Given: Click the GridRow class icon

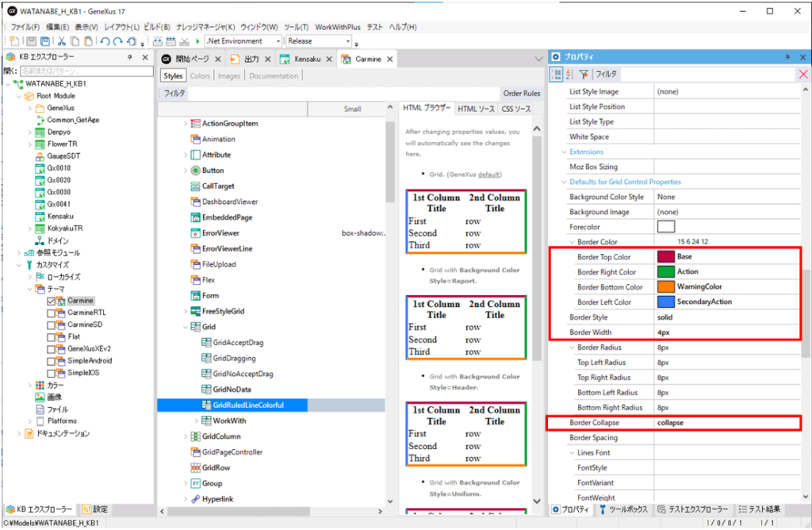Looking at the screenshot, I should pyautogui.click(x=195, y=468).
